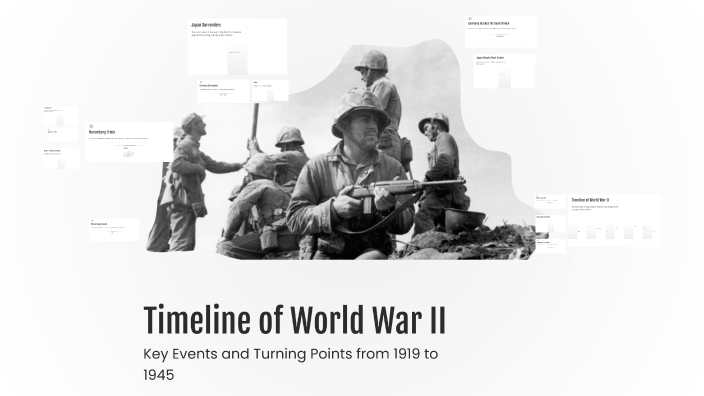The height and width of the screenshot is (396, 704).
Task: Open bottom tiny slide beside Timeline frame
Action: pos(551,246)
